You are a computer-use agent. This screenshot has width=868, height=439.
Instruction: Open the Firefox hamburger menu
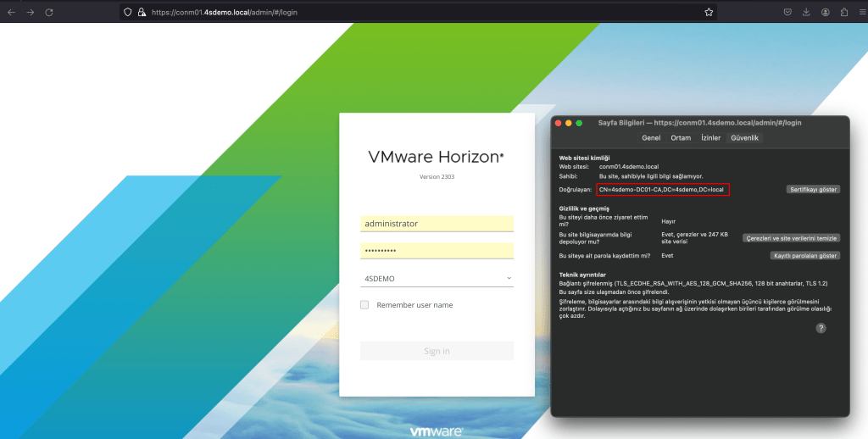(x=860, y=13)
